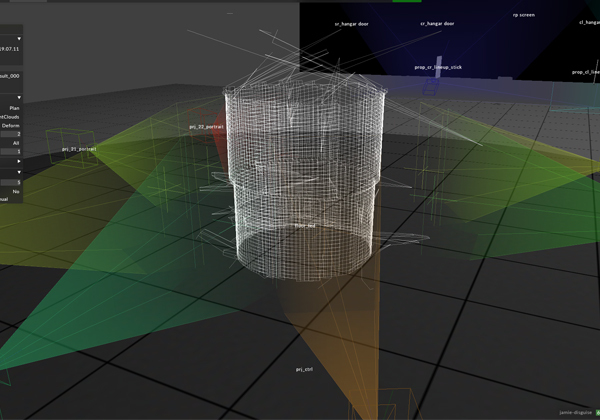
Task: Toggle the 'All' setting in left panel
Action: pos(15,143)
